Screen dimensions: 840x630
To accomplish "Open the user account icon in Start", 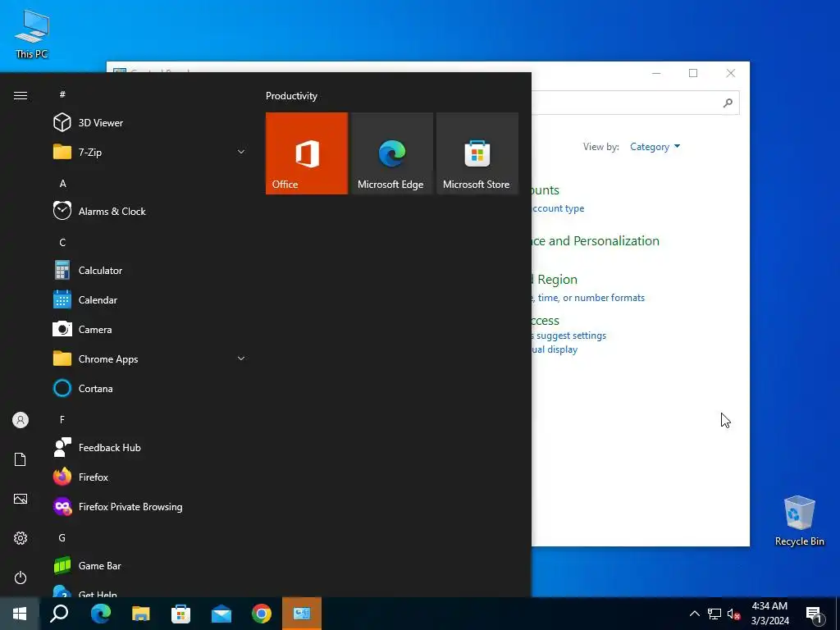I will pos(21,420).
